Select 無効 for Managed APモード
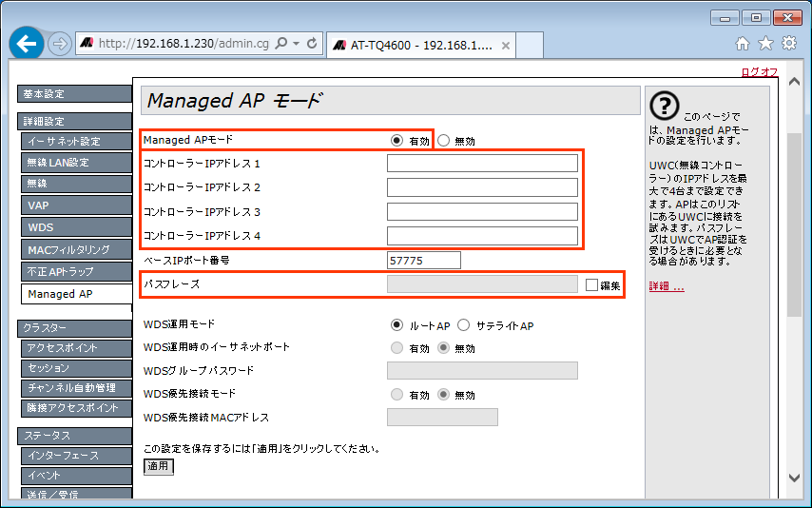The image size is (812, 508). [444, 141]
